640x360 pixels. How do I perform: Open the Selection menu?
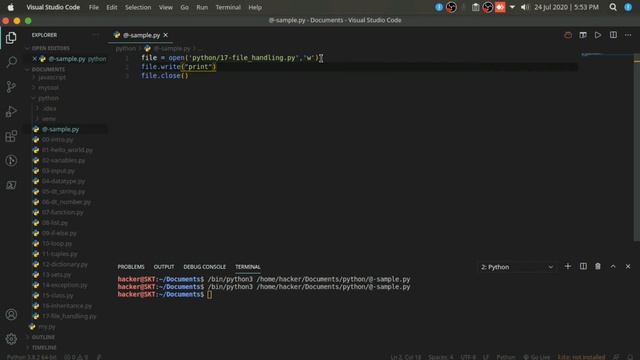tap(138, 7)
